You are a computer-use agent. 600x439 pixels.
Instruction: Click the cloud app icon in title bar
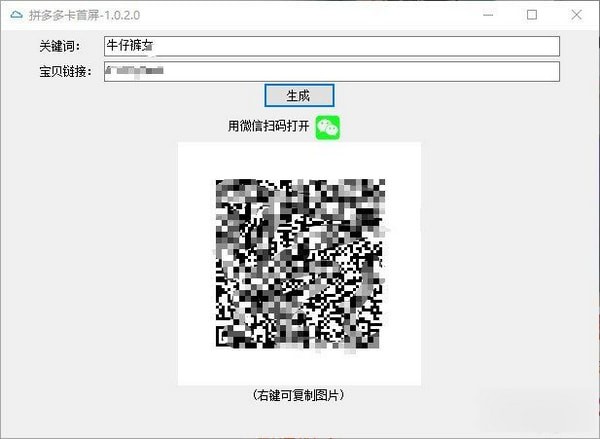coord(16,15)
